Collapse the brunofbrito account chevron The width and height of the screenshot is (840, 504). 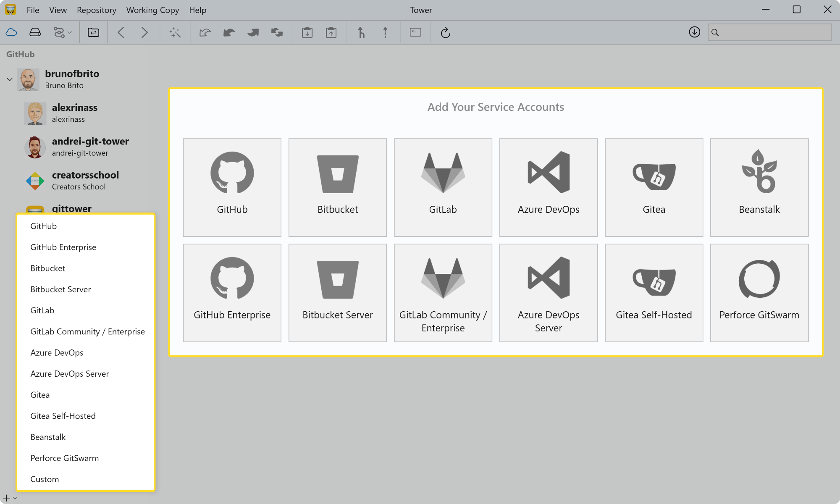10,79
